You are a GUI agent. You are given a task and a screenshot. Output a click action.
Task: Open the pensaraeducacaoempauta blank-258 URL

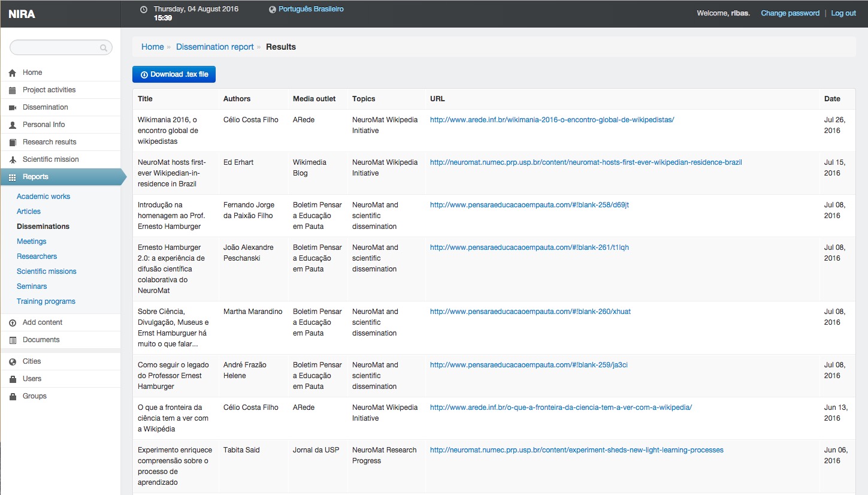pos(530,205)
